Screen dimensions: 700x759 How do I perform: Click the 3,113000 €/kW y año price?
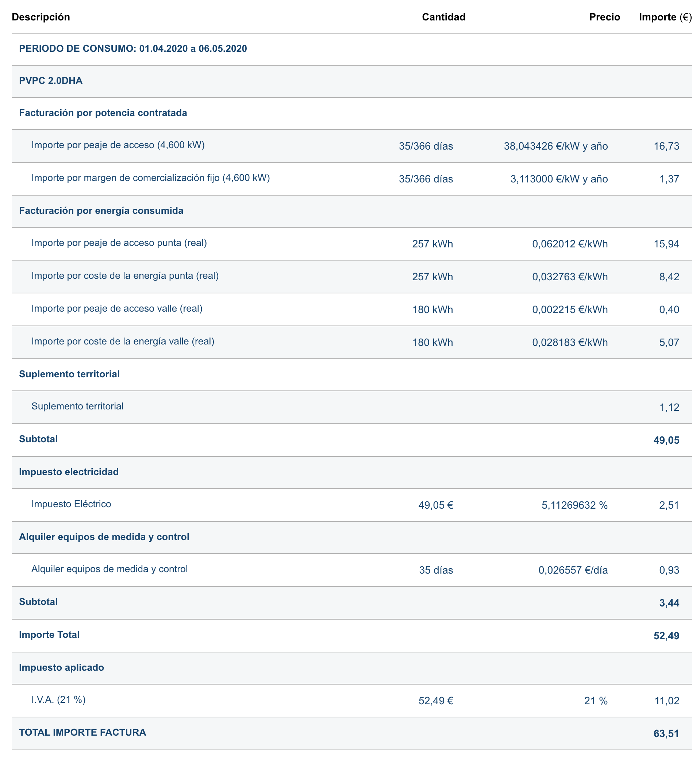coord(559,179)
